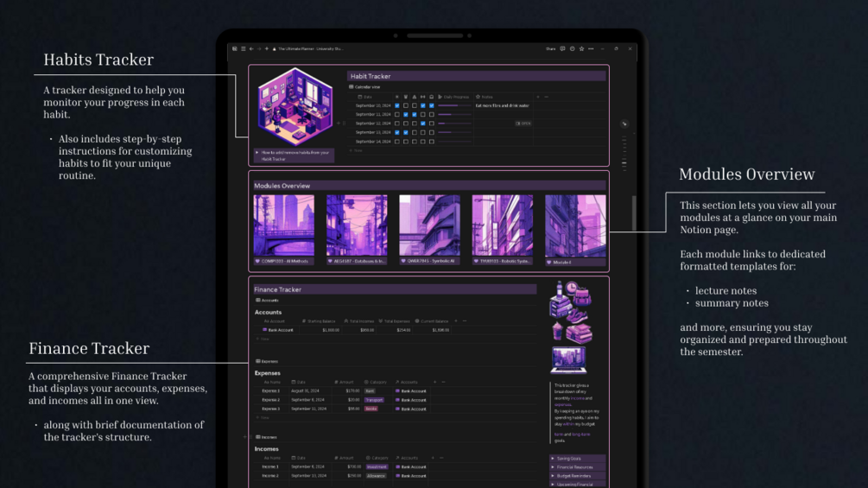Viewport: 868px width, 488px height.
Task: Select the Expenses view tab above the Expenses table
Action: pyautogui.click(x=267, y=361)
